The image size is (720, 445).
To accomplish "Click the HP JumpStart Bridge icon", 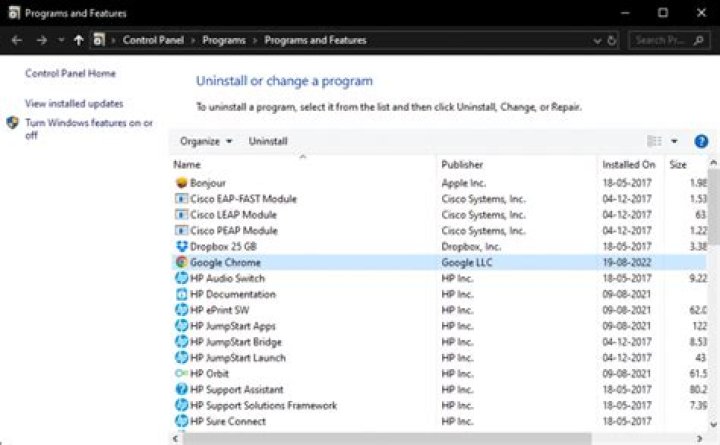I will click(x=181, y=342).
